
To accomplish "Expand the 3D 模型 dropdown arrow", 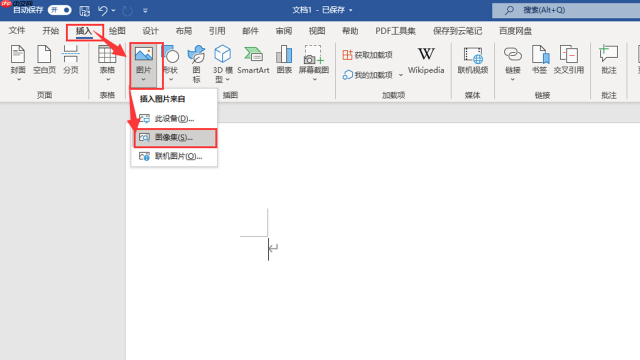I will [x=227, y=80].
